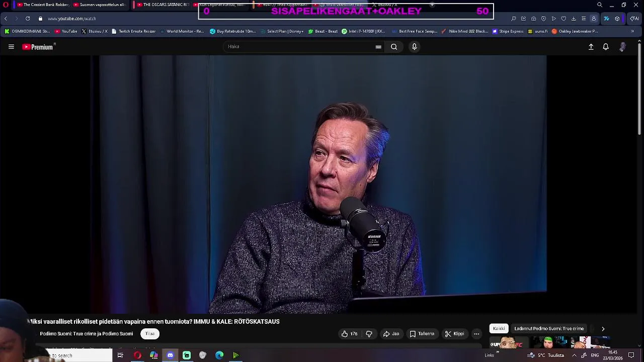This screenshot has width=644, height=362.
Task: Open Buy Retatrutide bookmark
Action: [x=233, y=31]
